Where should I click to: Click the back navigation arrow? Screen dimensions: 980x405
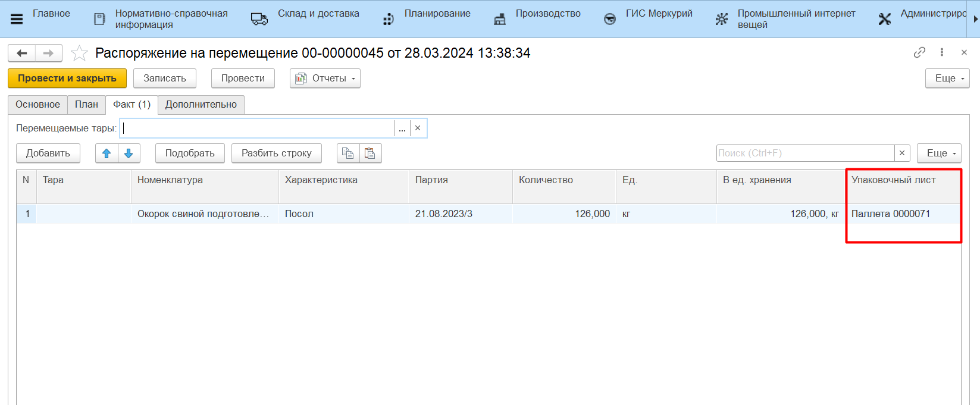tap(22, 54)
